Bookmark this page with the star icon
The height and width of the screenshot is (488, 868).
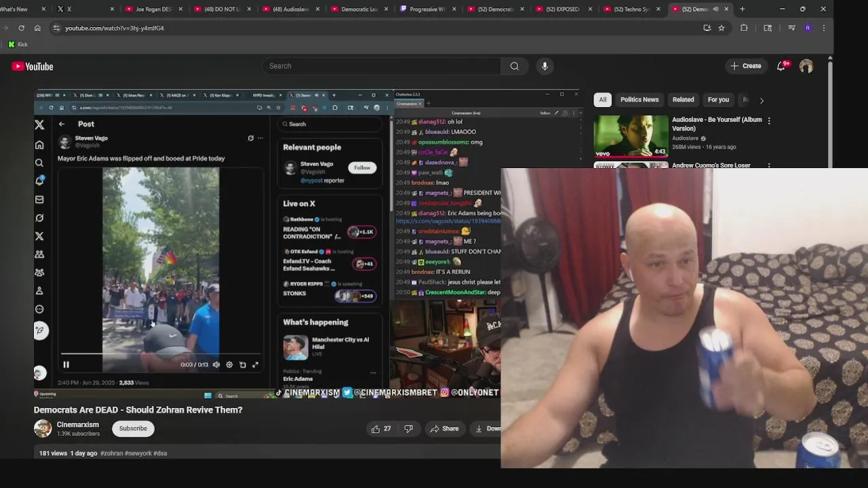722,28
